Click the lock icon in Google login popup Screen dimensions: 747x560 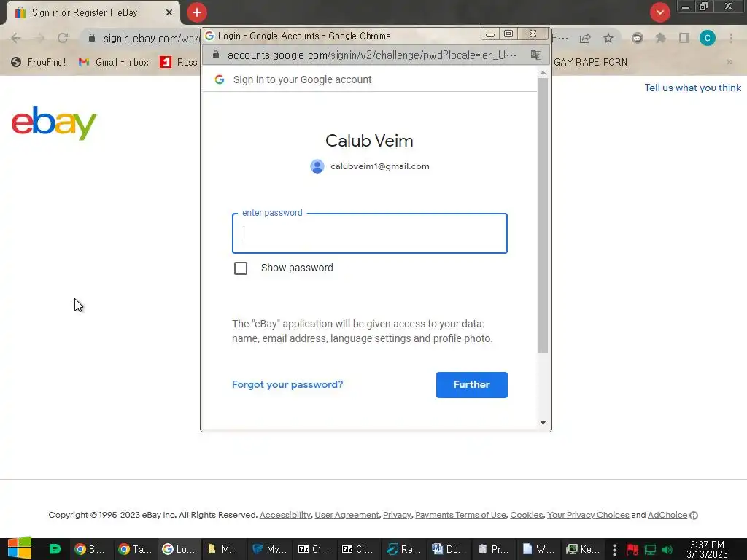216,55
